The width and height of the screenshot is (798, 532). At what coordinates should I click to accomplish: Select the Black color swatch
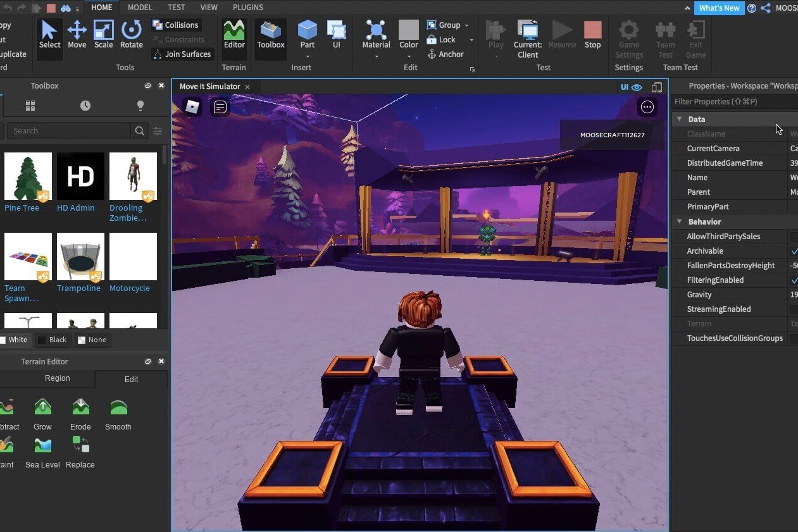pyautogui.click(x=53, y=340)
